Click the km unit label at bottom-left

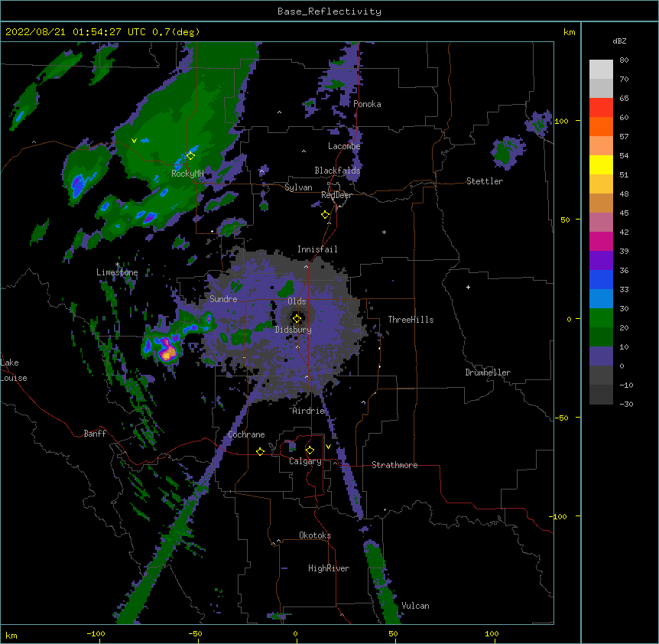click(11, 635)
